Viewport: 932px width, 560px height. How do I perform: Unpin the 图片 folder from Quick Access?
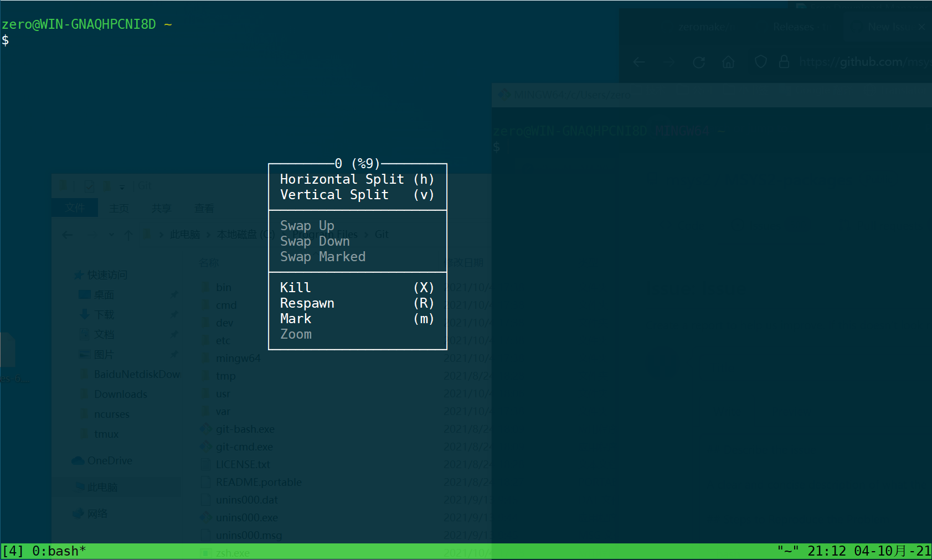tap(174, 354)
